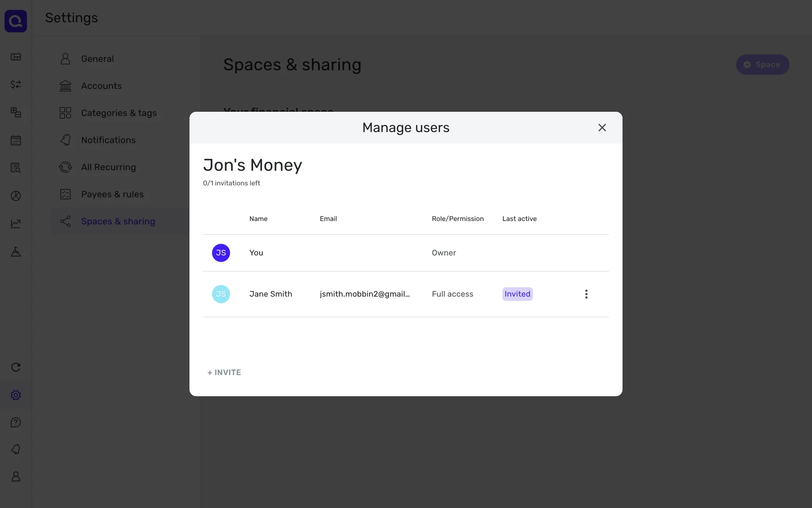Click the Invited status badge
This screenshot has height=508, width=812.
pos(517,294)
